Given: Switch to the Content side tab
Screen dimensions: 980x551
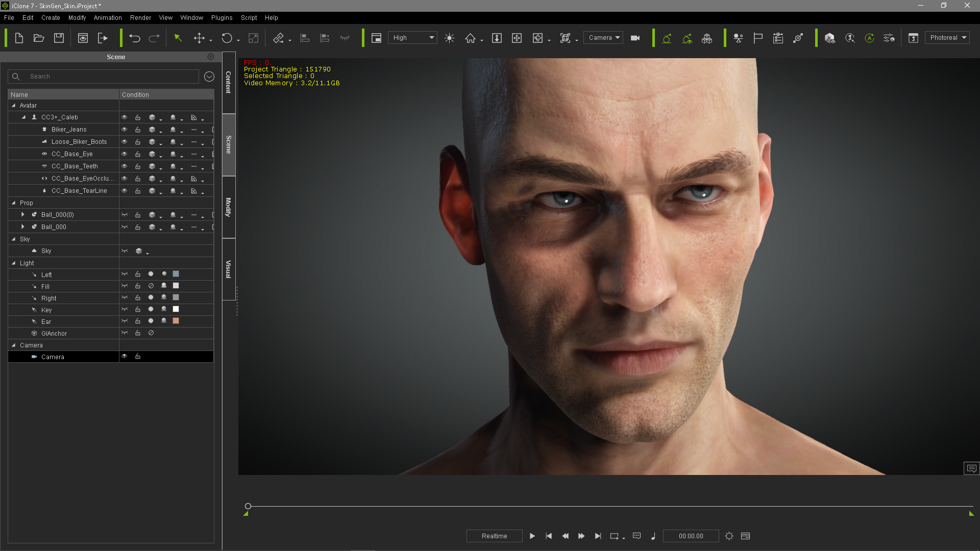Looking at the screenshot, I should coord(229,82).
